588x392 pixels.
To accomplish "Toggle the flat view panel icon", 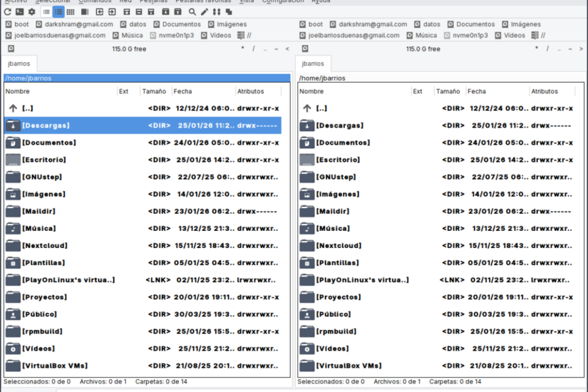I will point(85,12).
